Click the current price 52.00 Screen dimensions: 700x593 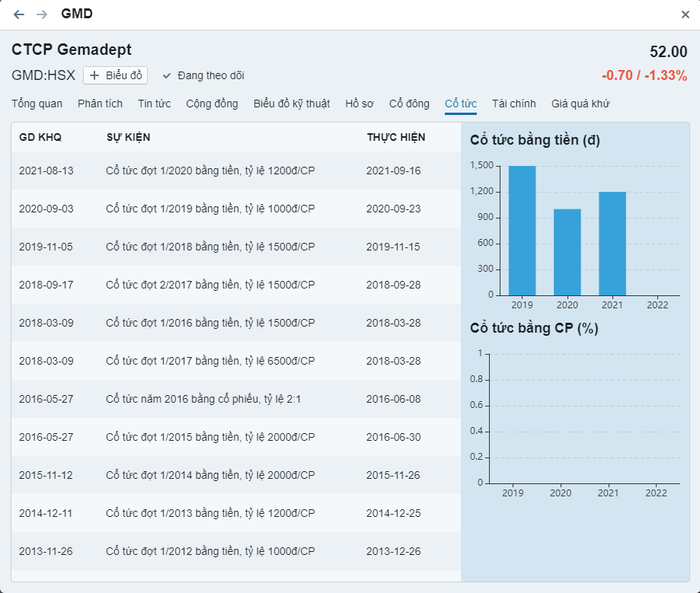tap(668, 52)
